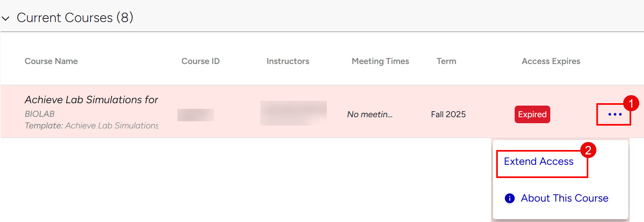Open the three-dot course options menu
The height and width of the screenshot is (222, 644).
tap(614, 114)
